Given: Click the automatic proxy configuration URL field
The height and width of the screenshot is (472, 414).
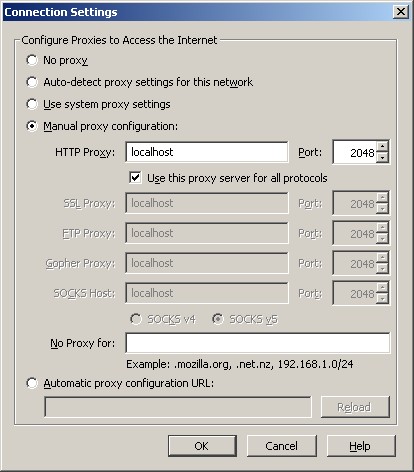Looking at the screenshot, I should tap(178, 407).
